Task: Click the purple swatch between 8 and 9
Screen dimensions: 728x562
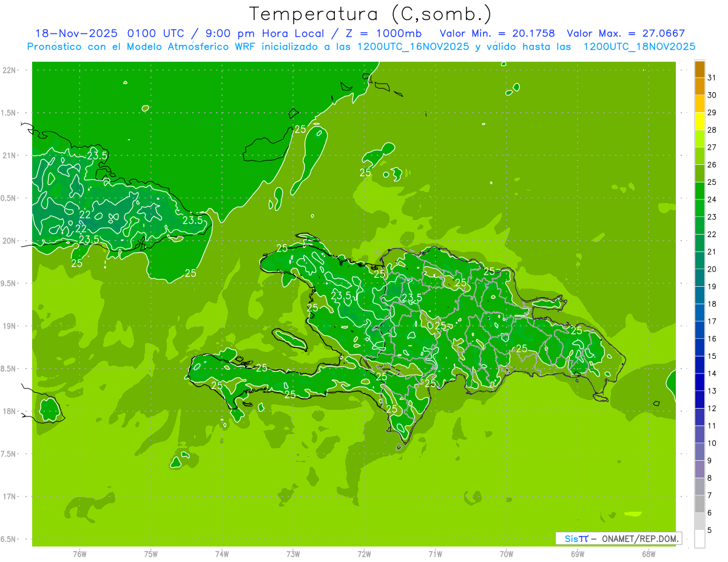Action: coord(699,470)
